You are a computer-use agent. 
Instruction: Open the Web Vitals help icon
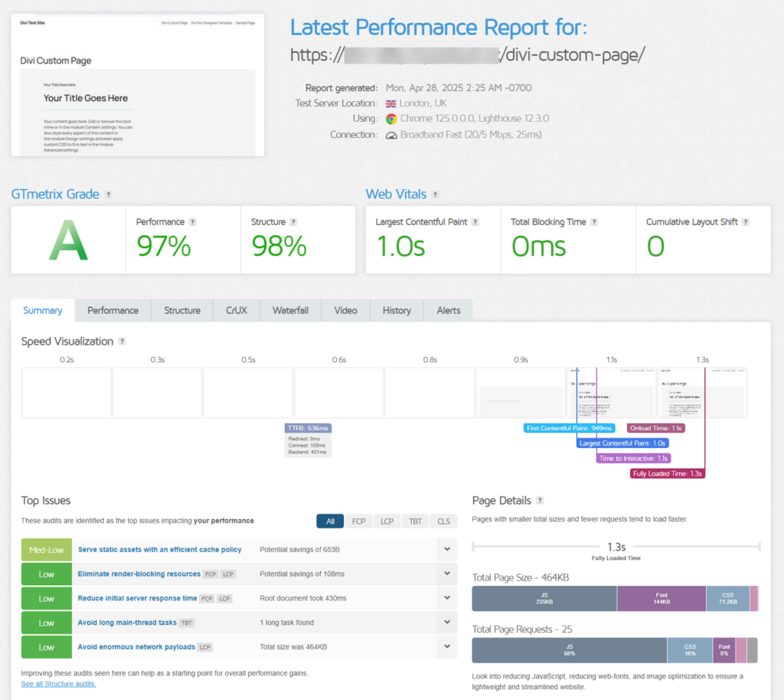(434, 195)
